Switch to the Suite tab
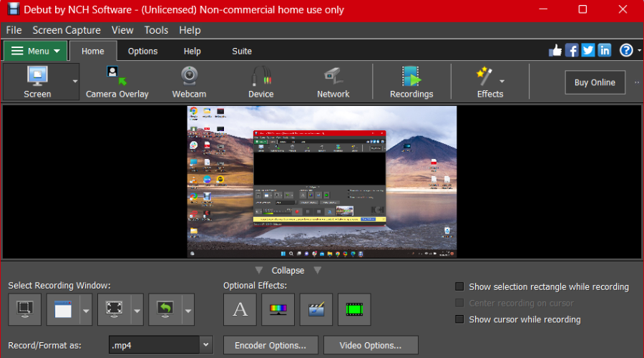This screenshot has width=644, height=358. click(x=242, y=51)
